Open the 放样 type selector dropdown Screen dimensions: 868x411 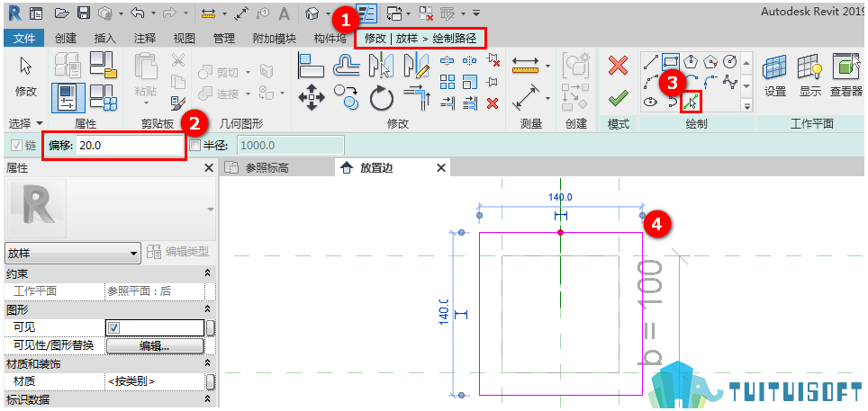72,254
